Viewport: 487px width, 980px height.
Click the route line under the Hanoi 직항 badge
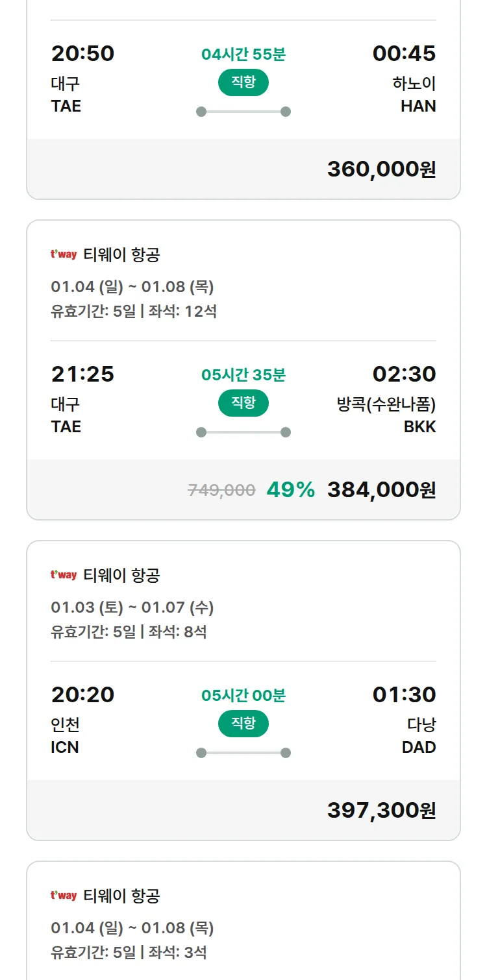coord(243,112)
